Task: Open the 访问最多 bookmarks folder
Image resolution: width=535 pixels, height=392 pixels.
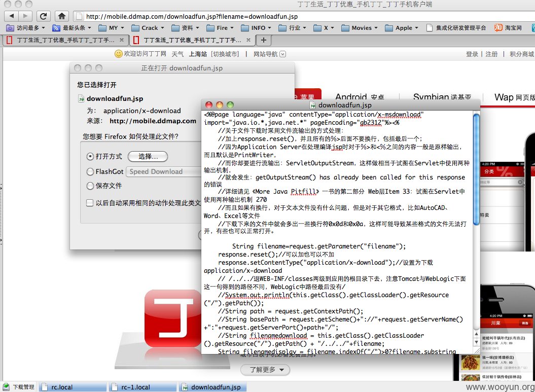Action: pyautogui.click(x=26, y=28)
